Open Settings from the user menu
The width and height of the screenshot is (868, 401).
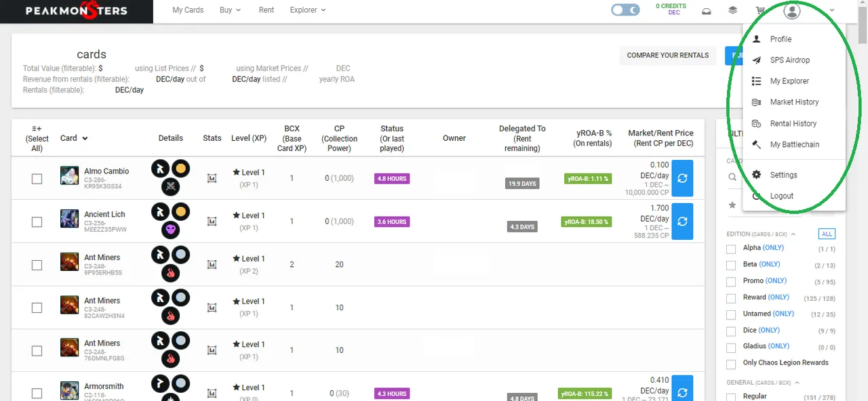click(794, 175)
